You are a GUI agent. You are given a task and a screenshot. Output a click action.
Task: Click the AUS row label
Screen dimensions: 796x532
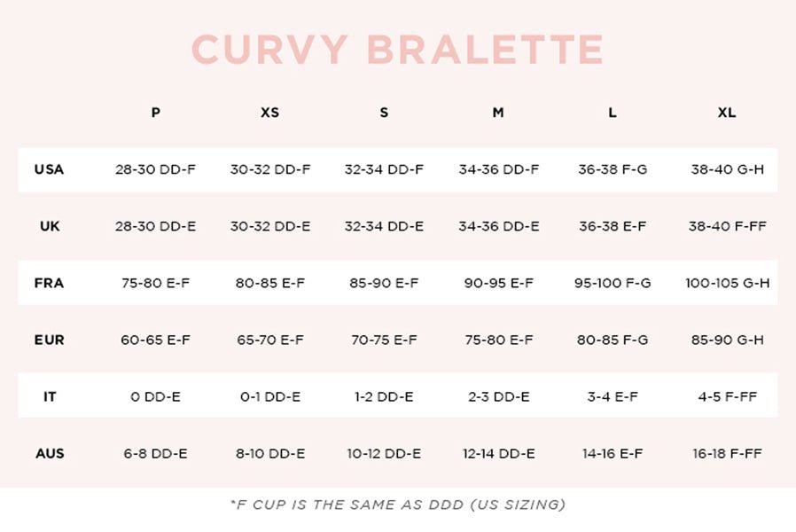tap(50, 453)
